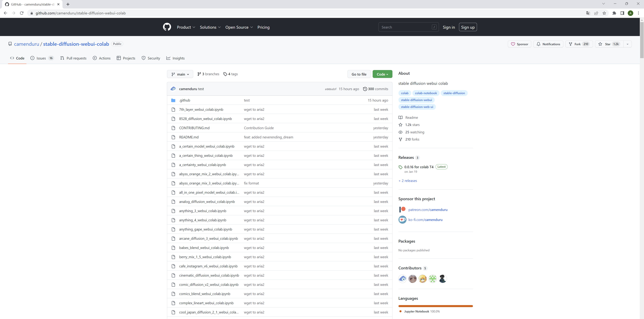
Task: Open the Pull requests tab
Action: [73, 58]
